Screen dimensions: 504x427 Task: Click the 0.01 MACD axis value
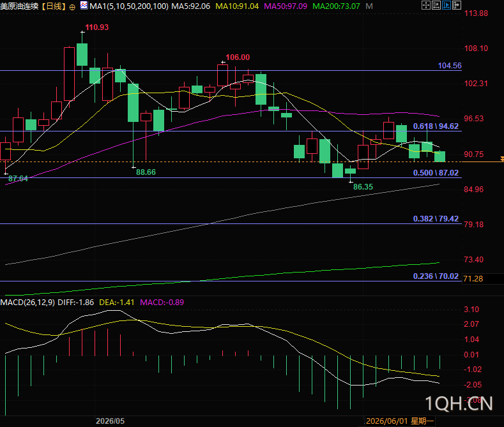click(x=471, y=354)
